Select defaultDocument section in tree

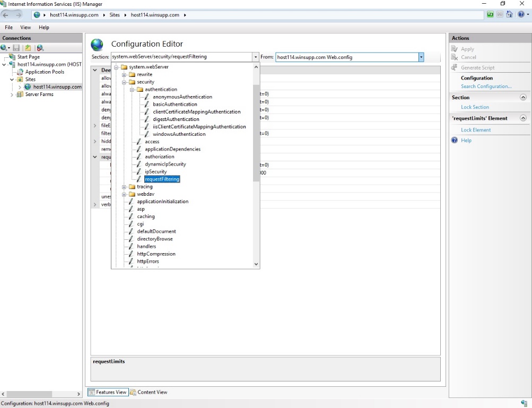click(x=156, y=231)
